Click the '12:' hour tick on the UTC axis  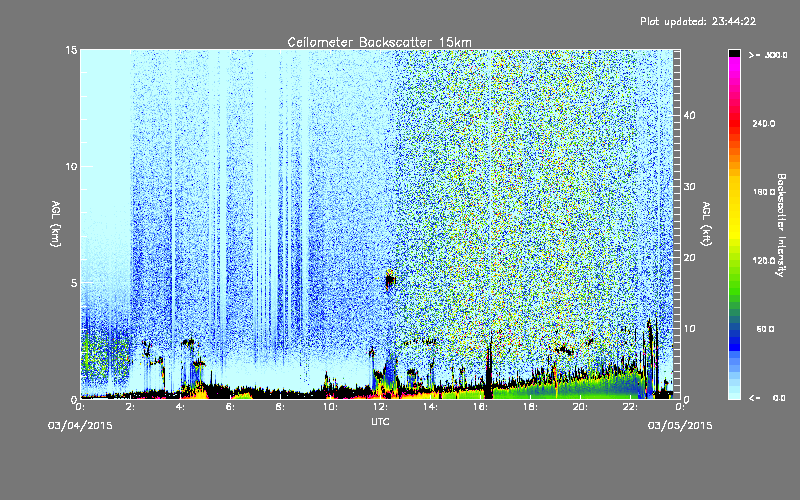(380, 407)
